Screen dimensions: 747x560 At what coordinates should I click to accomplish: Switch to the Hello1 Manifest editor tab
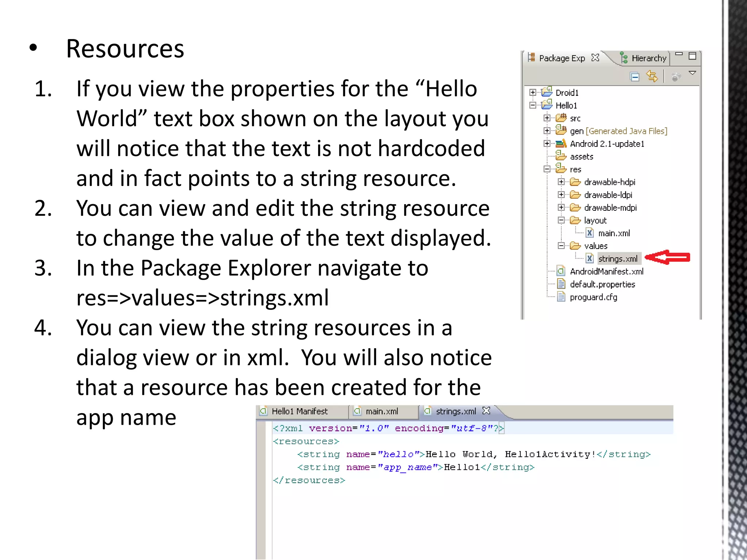click(299, 411)
